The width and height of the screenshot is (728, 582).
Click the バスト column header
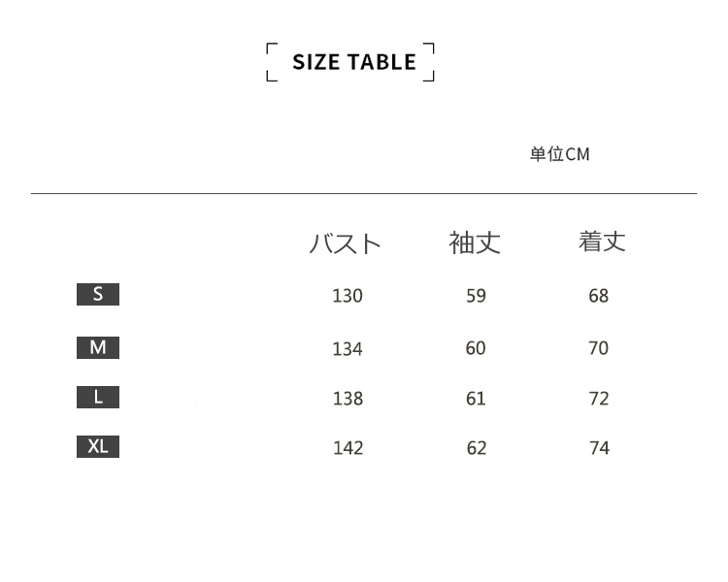point(345,243)
